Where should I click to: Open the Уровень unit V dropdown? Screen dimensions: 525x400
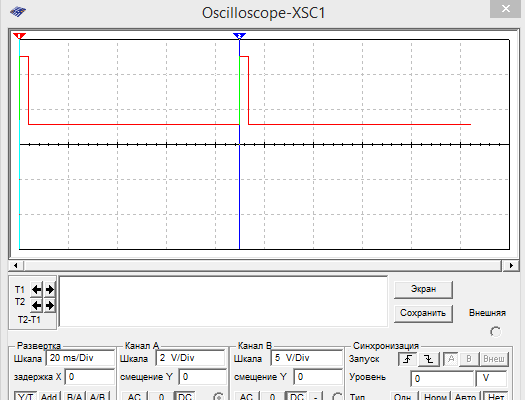click(492, 379)
